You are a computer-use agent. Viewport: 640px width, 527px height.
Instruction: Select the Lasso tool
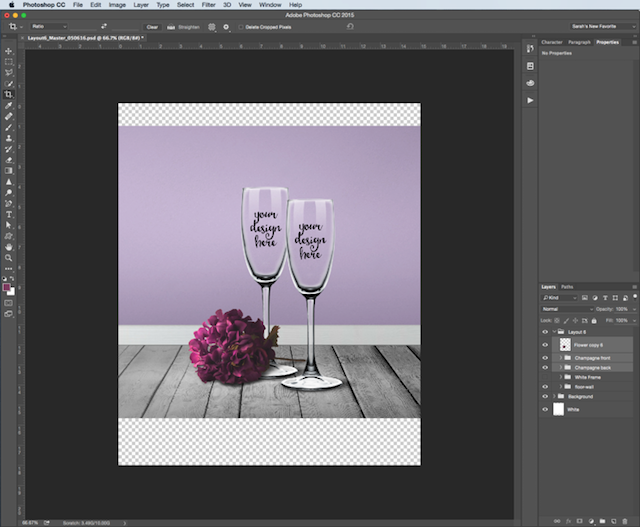tap(8, 73)
